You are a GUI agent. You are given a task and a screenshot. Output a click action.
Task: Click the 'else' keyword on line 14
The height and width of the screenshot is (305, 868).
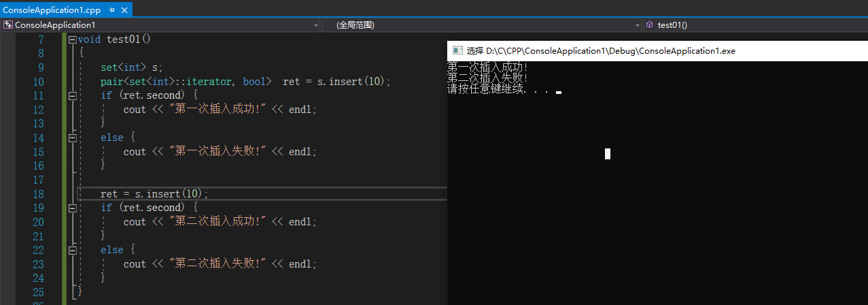coord(112,138)
